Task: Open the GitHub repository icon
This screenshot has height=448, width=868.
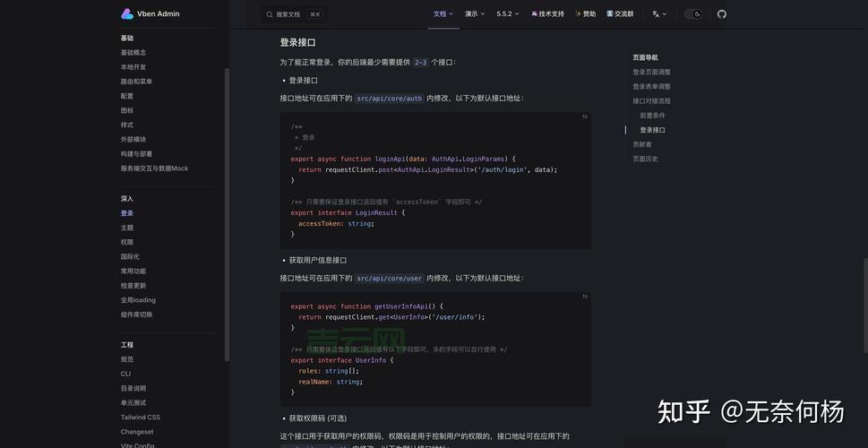Action: coord(721,13)
